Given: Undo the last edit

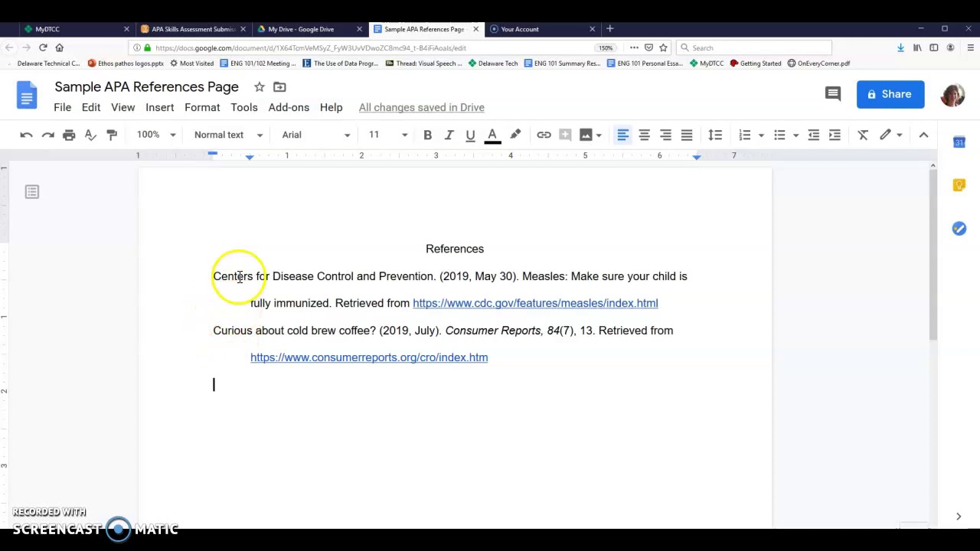Looking at the screenshot, I should [x=26, y=135].
